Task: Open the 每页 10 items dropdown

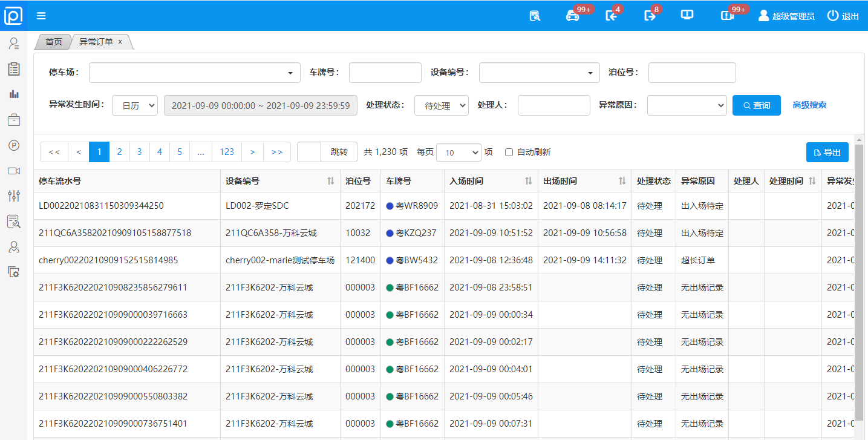Action: (458, 153)
